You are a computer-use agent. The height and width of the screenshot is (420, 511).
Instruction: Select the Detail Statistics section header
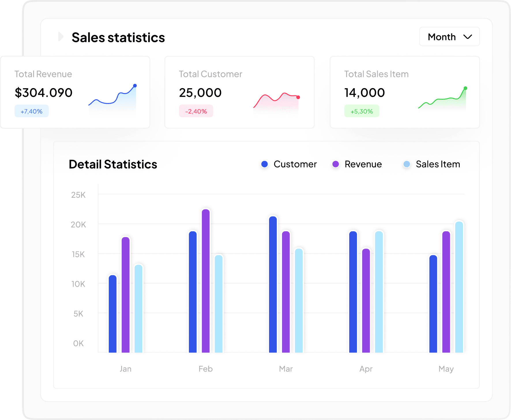tap(112, 164)
